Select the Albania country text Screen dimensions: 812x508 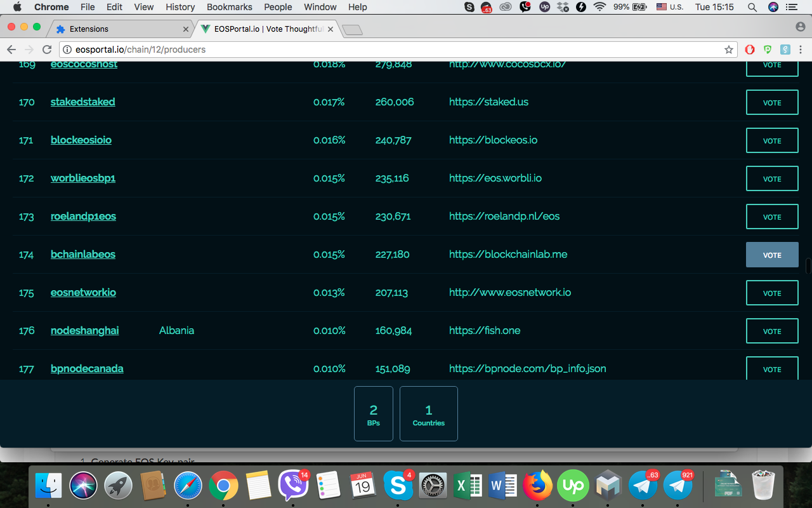[176, 330]
